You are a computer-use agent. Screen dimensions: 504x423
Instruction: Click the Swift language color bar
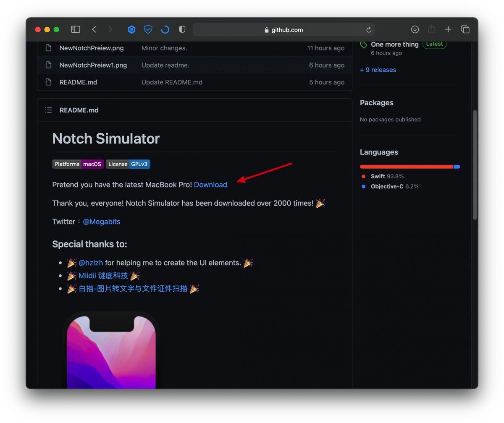click(x=407, y=167)
